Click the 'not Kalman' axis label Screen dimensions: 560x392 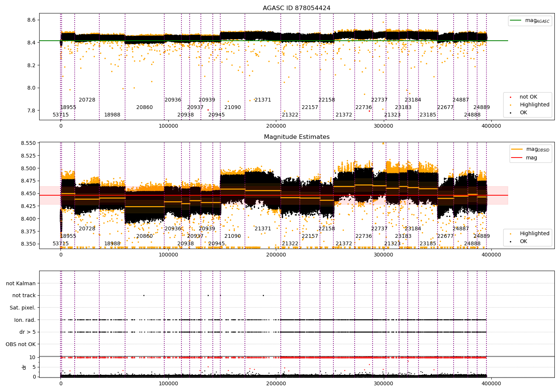tap(21, 283)
